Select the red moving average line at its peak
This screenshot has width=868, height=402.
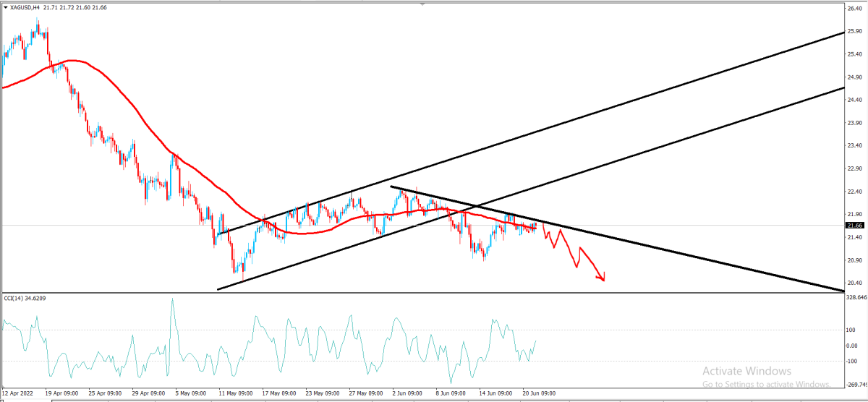[x=69, y=61]
